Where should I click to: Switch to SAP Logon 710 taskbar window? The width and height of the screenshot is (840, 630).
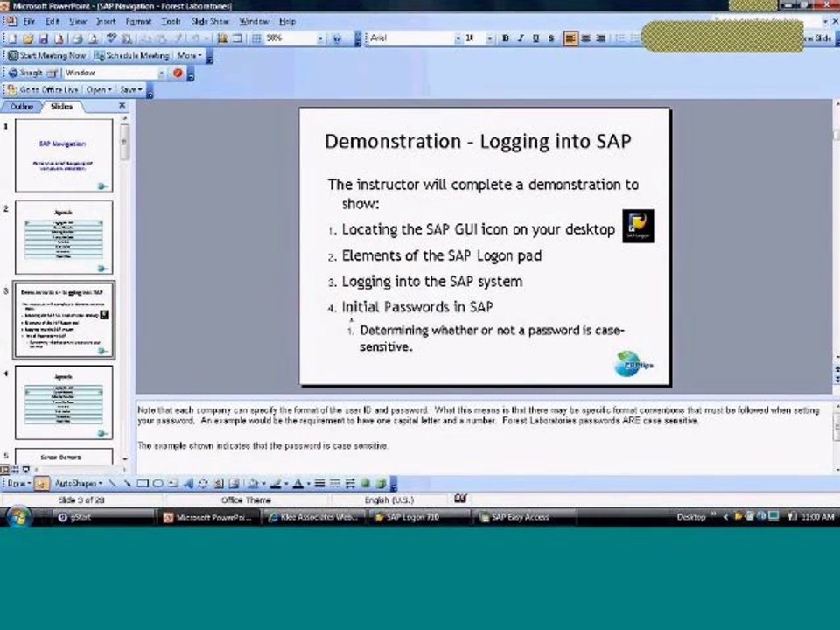pyautogui.click(x=419, y=517)
